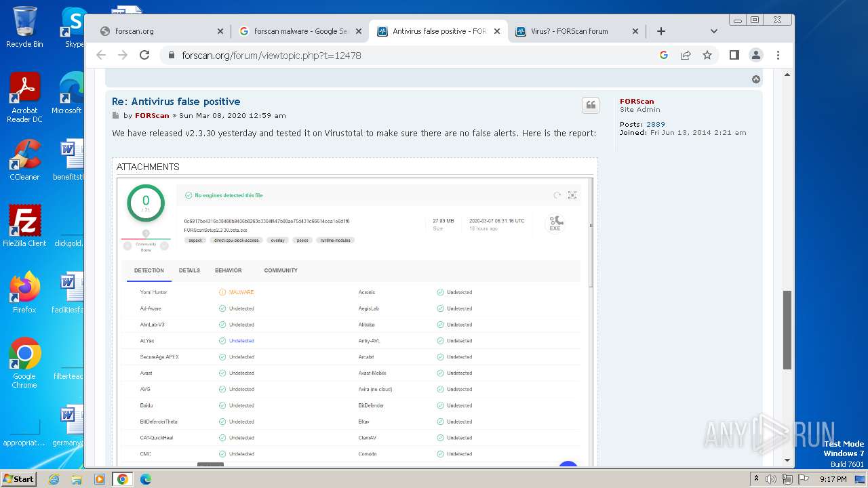
Task: Click the scrollbar down arrow
Action: click(787, 460)
